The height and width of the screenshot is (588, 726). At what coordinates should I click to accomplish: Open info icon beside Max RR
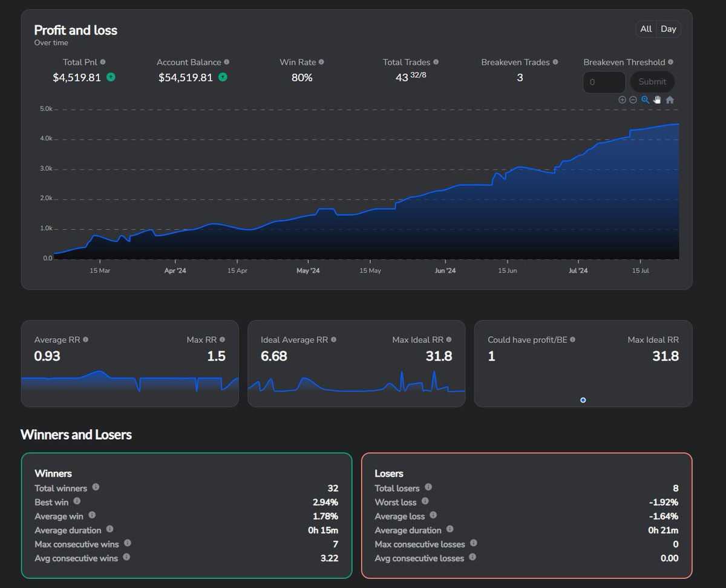pyautogui.click(x=222, y=339)
